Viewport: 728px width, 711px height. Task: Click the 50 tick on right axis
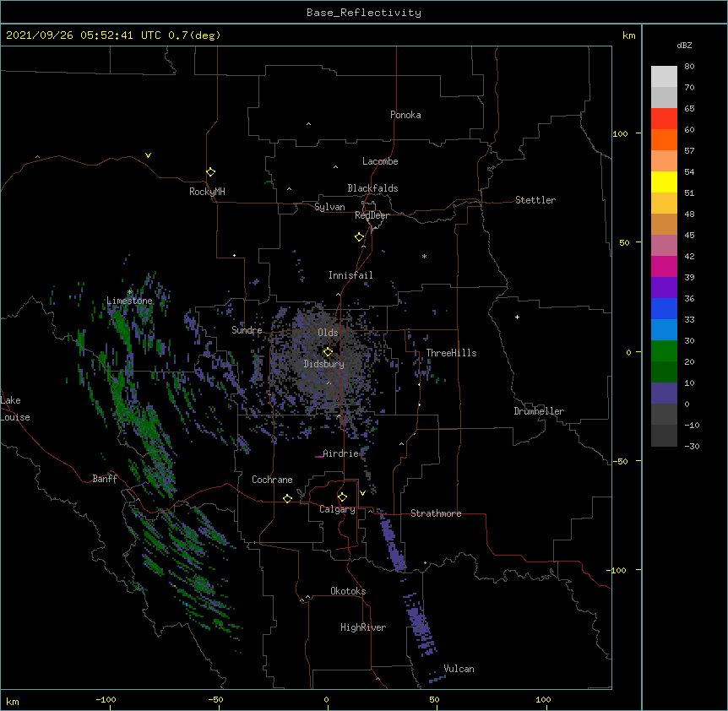click(x=624, y=242)
